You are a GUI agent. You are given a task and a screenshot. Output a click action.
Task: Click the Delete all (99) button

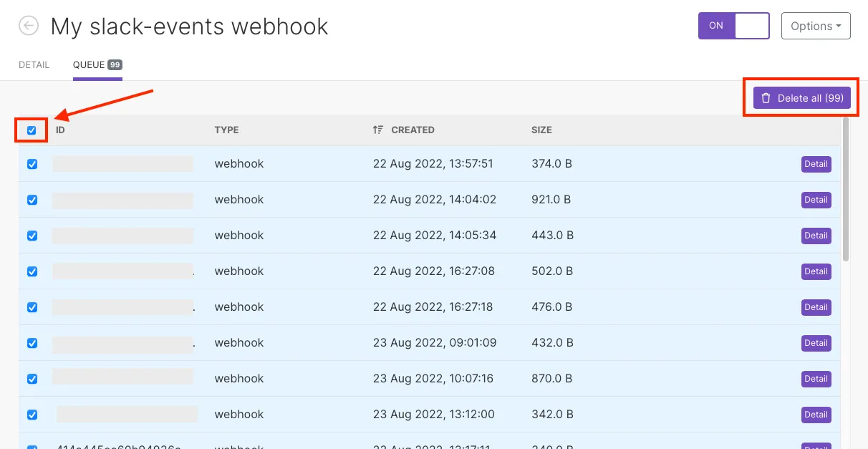[x=801, y=97]
